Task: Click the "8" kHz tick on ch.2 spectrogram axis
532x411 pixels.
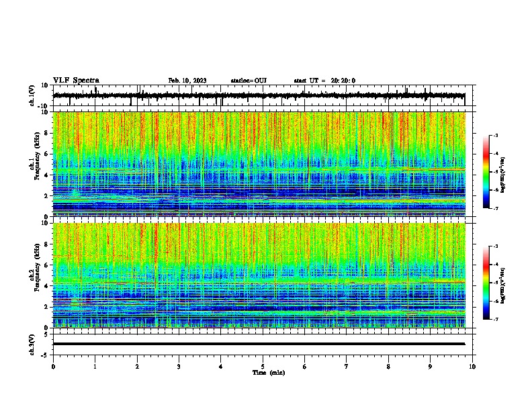Action: [x=46, y=244]
